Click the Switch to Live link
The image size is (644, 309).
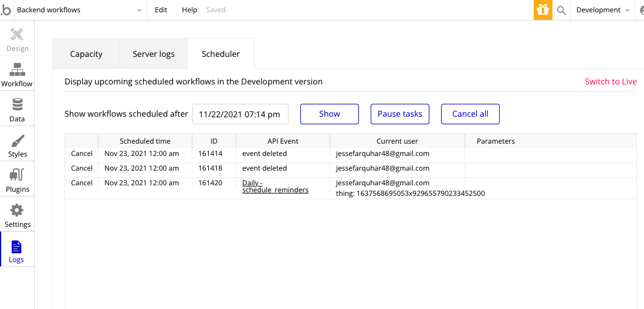point(611,82)
